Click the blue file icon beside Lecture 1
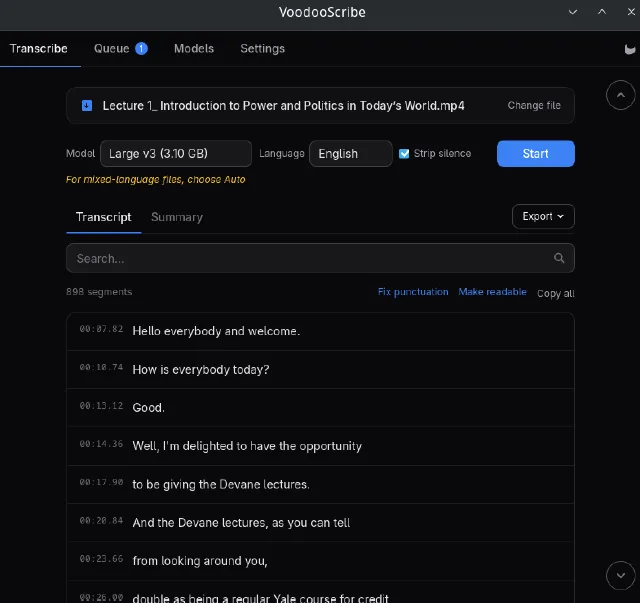The image size is (640, 603). (x=87, y=106)
